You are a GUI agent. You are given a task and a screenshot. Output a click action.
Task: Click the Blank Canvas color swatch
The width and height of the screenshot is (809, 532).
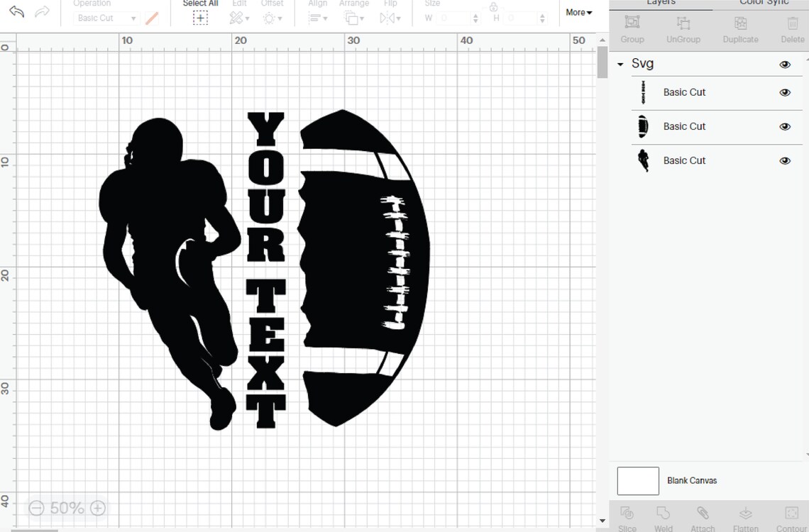[x=637, y=480]
